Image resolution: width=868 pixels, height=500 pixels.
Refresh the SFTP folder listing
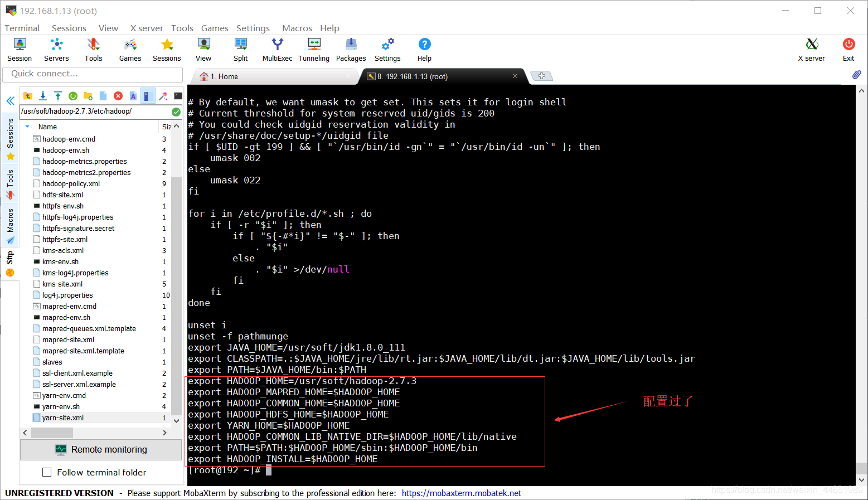point(72,96)
